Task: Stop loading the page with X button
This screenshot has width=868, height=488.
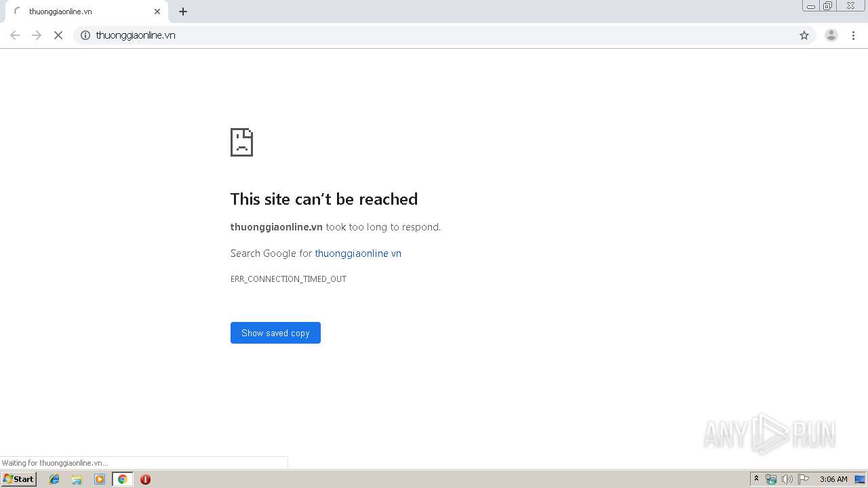Action: click(x=58, y=35)
